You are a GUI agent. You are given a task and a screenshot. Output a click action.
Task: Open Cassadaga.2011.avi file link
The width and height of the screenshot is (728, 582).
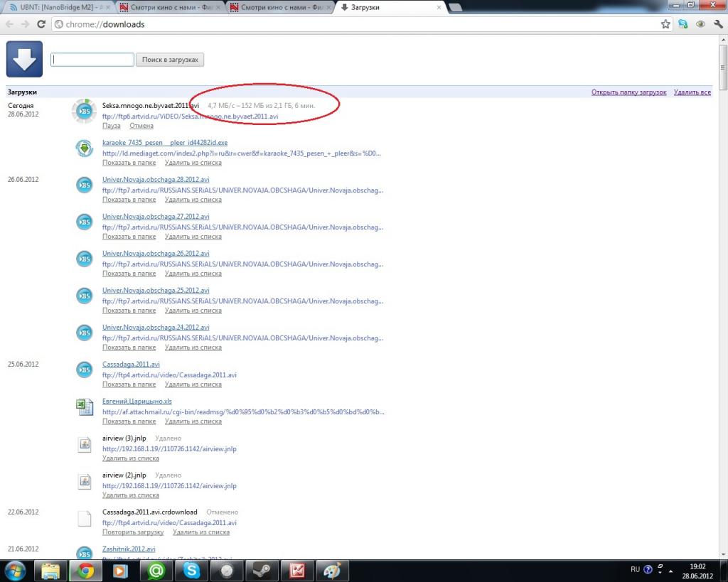point(131,365)
